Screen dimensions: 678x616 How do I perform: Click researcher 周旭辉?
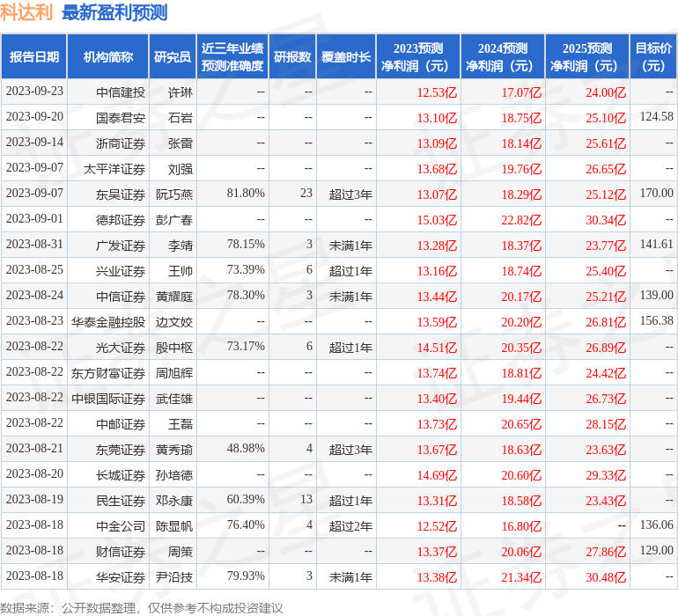(174, 373)
